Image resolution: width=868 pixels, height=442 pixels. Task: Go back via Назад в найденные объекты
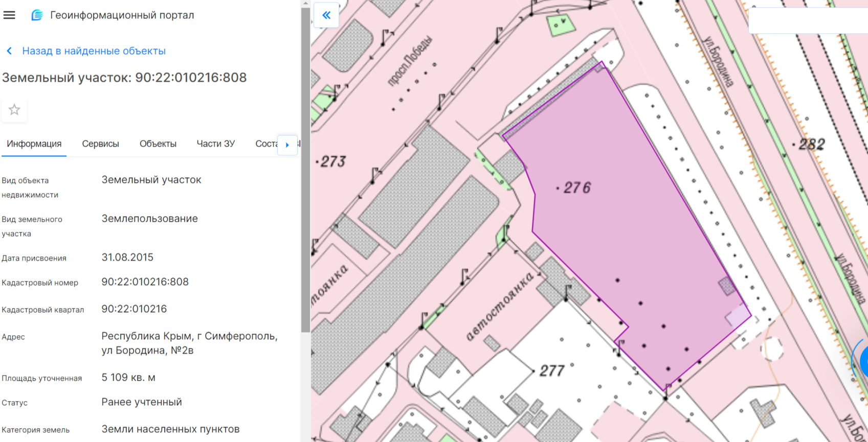94,51
